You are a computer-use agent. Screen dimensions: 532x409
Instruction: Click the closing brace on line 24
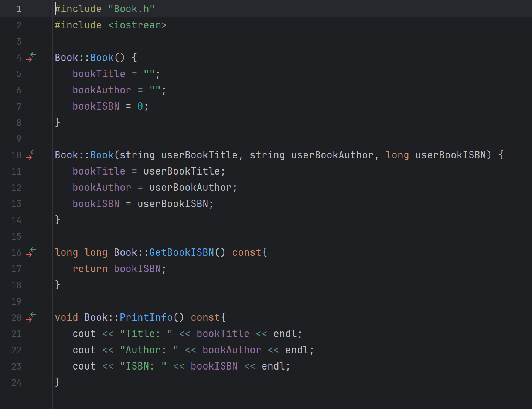[x=57, y=382]
